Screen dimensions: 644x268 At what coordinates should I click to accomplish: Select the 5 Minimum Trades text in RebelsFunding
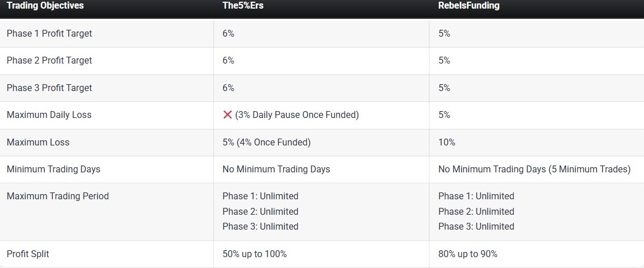click(x=590, y=169)
